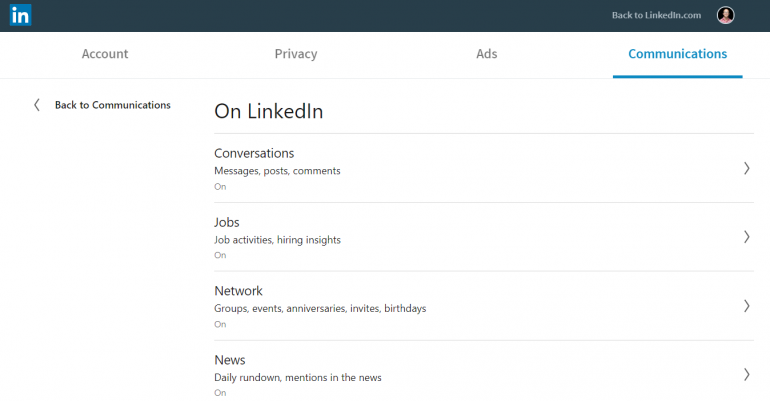Open the News settings heading
The width and height of the screenshot is (770, 401).
[230, 360]
